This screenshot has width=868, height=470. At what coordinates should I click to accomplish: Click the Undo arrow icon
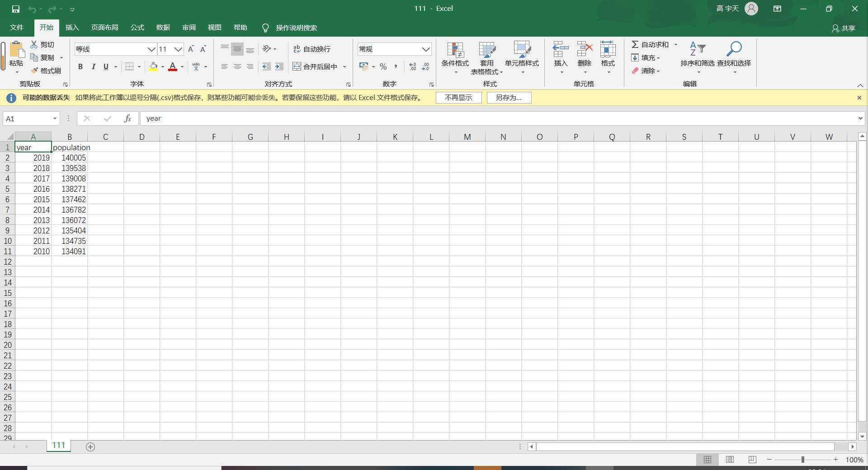[32, 9]
